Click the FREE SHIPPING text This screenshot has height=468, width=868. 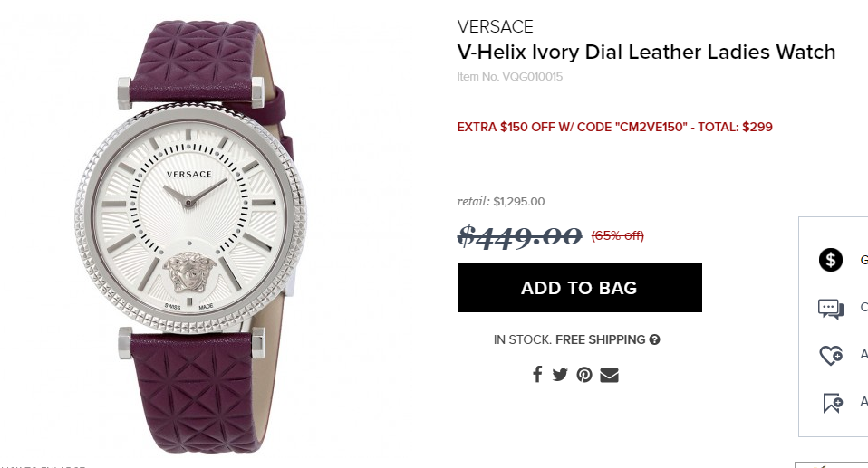coord(600,339)
